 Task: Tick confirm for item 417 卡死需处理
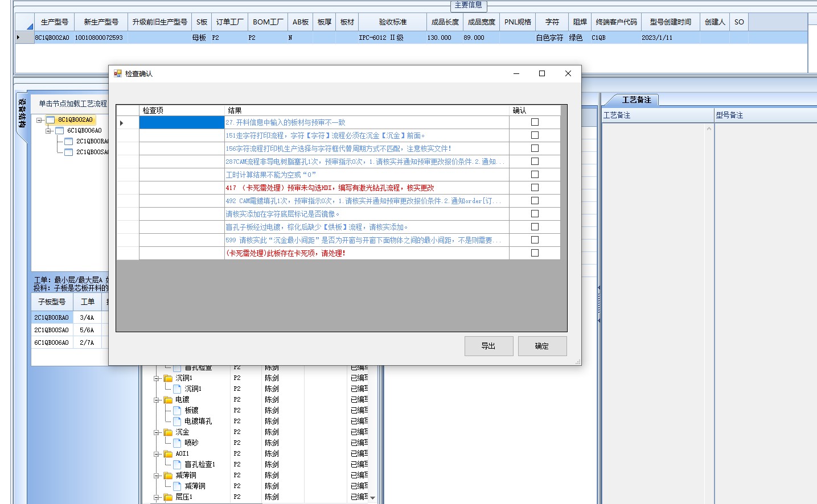(x=535, y=188)
